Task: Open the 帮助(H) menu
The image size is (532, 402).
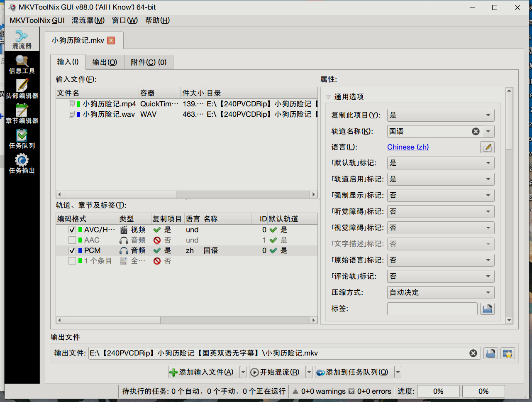Action: 157,20
